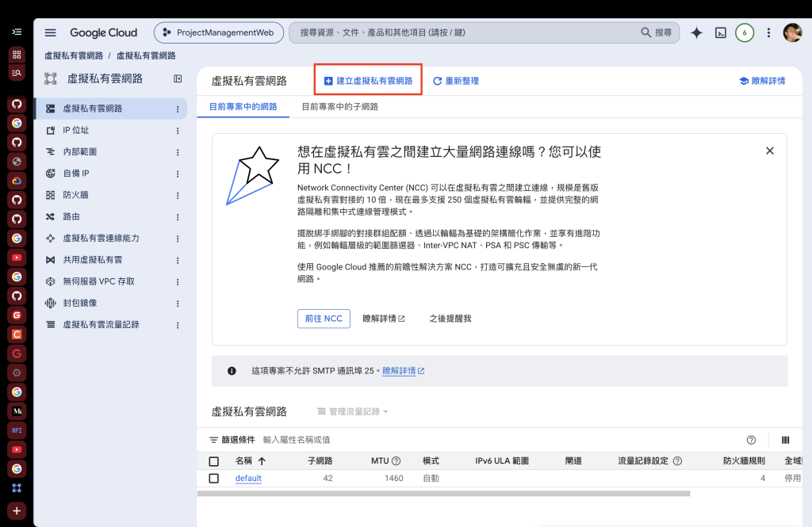
Task: Open the API shortcut in left dock
Action: pyautogui.click(x=17, y=430)
